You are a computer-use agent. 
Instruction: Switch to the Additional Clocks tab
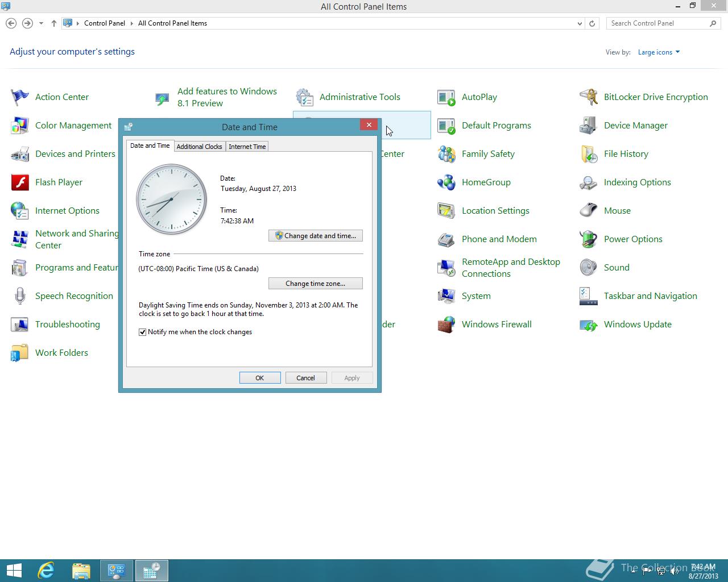pyautogui.click(x=199, y=147)
